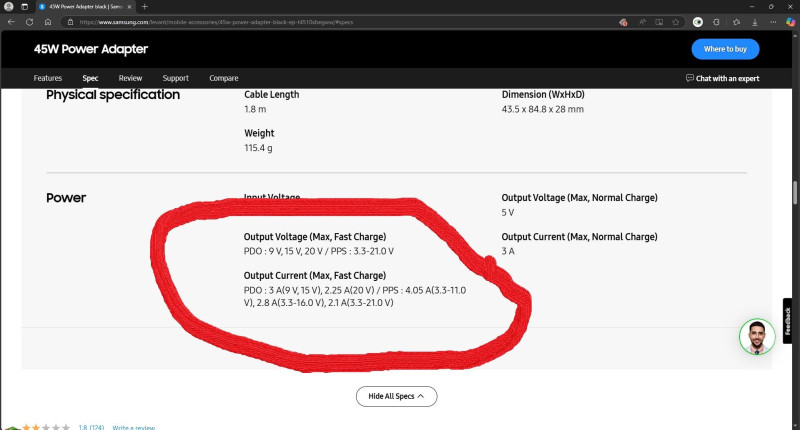The image size is (800, 430).
Task: Launch the Copilot sidebar
Action: pos(790,22)
